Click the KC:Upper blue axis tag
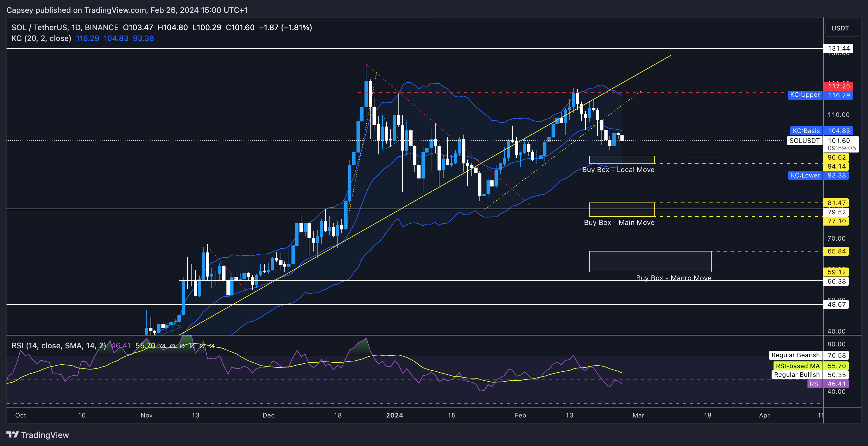The height and width of the screenshot is (446, 868). [x=805, y=95]
